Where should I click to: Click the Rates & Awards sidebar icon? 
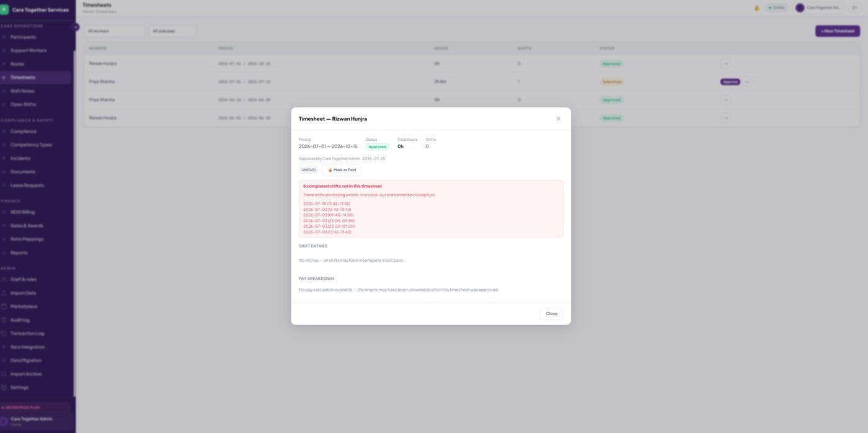[4, 226]
